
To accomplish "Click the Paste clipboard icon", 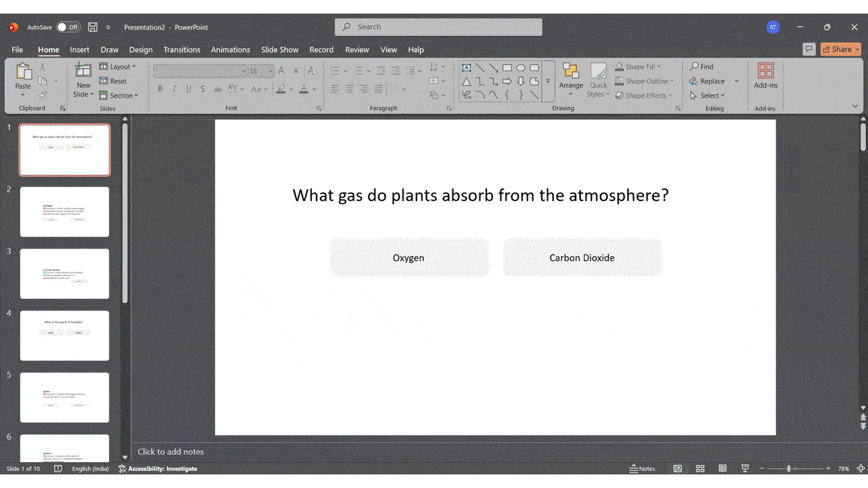I will pyautogui.click(x=23, y=72).
